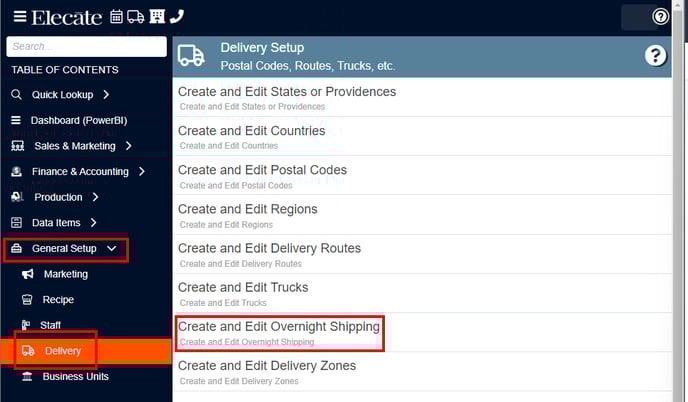
Task: Expand the Production chevron
Action: tap(96, 197)
